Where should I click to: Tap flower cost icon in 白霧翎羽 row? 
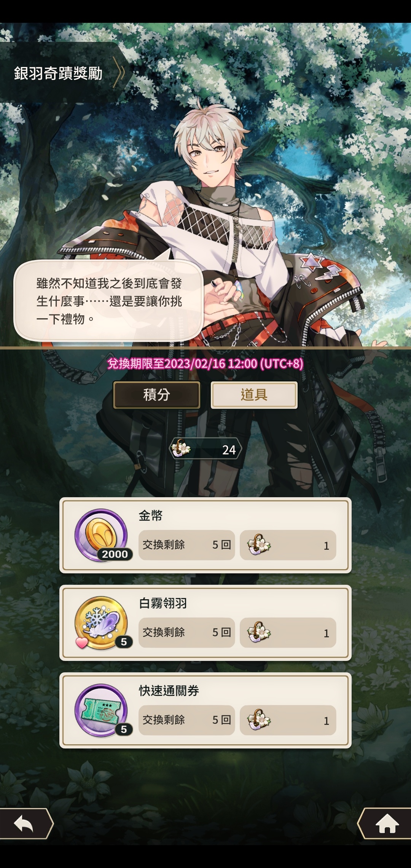[259, 632]
